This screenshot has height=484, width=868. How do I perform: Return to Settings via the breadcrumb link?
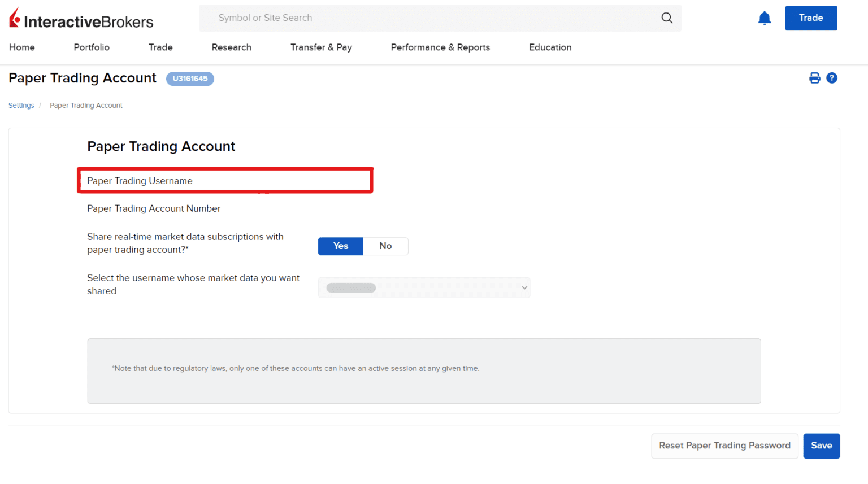coord(21,105)
